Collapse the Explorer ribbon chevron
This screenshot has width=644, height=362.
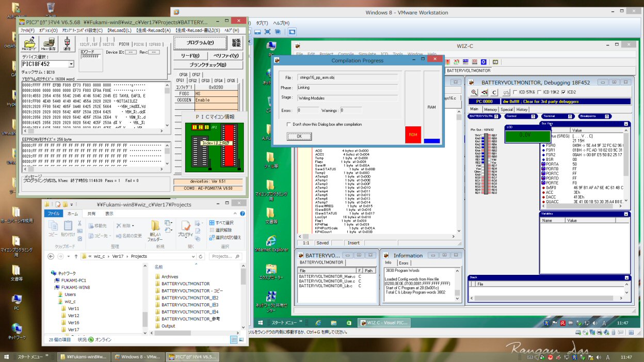[234, 213]
